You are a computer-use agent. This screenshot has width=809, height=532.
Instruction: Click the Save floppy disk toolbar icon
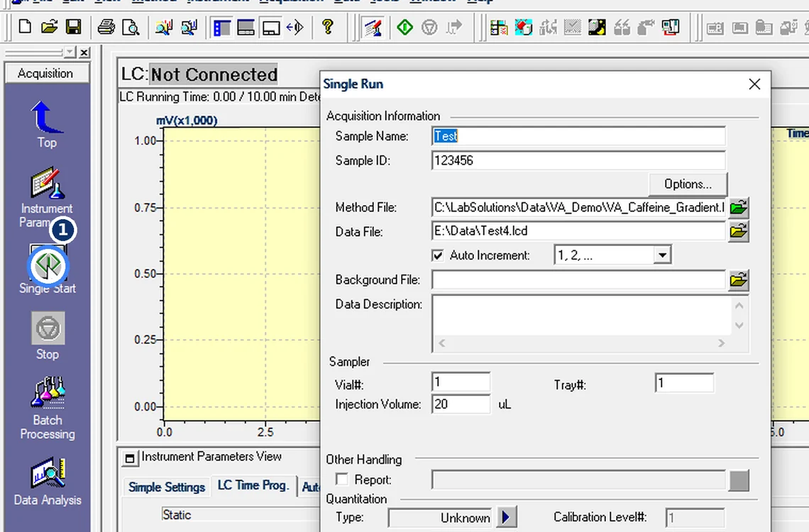[74, 27]
